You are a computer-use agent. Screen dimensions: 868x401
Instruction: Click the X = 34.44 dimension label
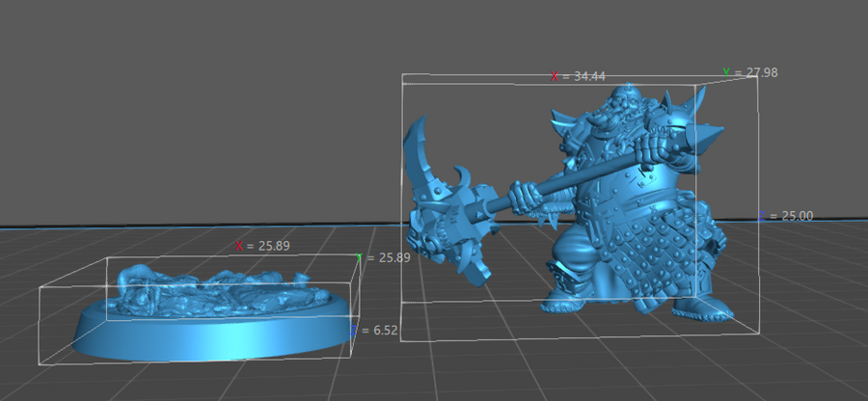[x=579, y=76]
